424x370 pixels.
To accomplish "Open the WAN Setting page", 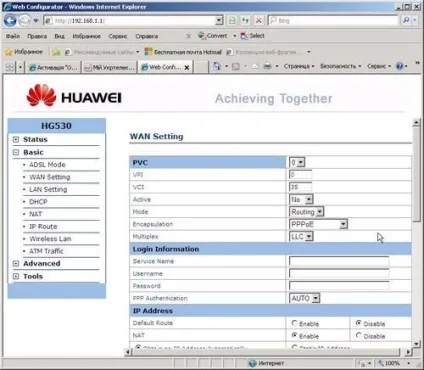I will [50, 177].
